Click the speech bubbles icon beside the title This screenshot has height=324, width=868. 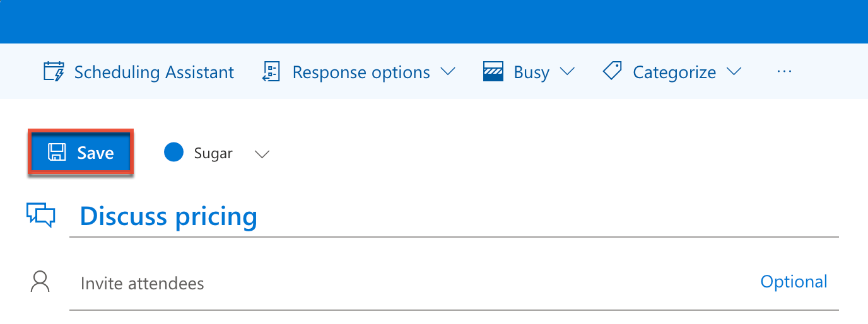click(41, 215)
